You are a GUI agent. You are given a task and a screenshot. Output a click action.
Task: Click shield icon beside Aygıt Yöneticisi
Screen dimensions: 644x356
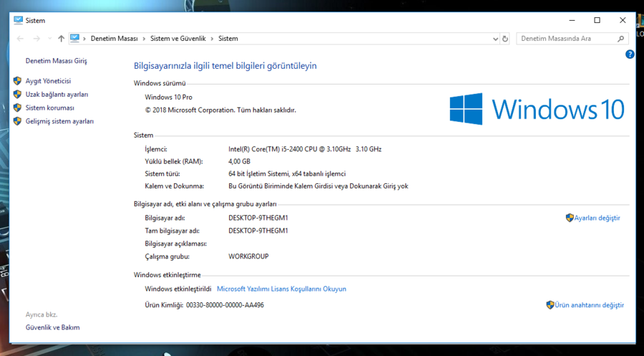[x=17, y=80]
